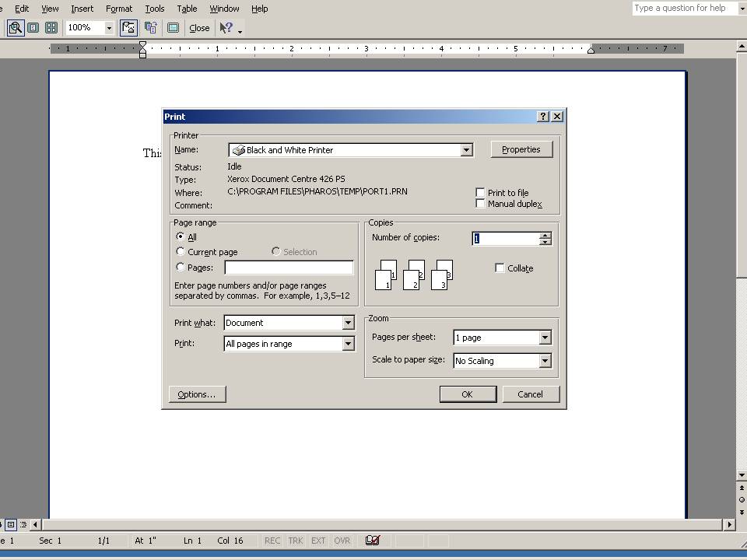Open the All pages in range dropdown
747x560 pixels.
[x=349, y=344]
